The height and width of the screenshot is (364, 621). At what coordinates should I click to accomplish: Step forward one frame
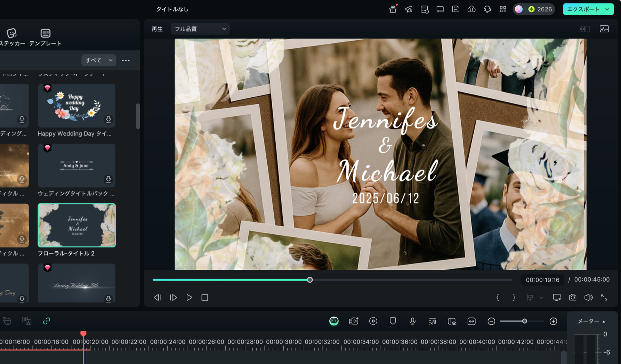[x=174, y=298]
